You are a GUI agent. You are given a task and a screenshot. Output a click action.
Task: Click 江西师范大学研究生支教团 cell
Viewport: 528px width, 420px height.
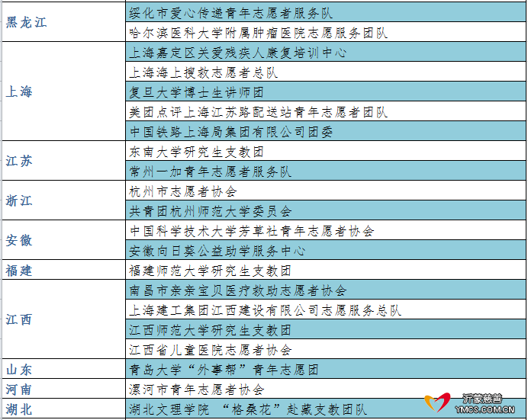pos(326,329)
